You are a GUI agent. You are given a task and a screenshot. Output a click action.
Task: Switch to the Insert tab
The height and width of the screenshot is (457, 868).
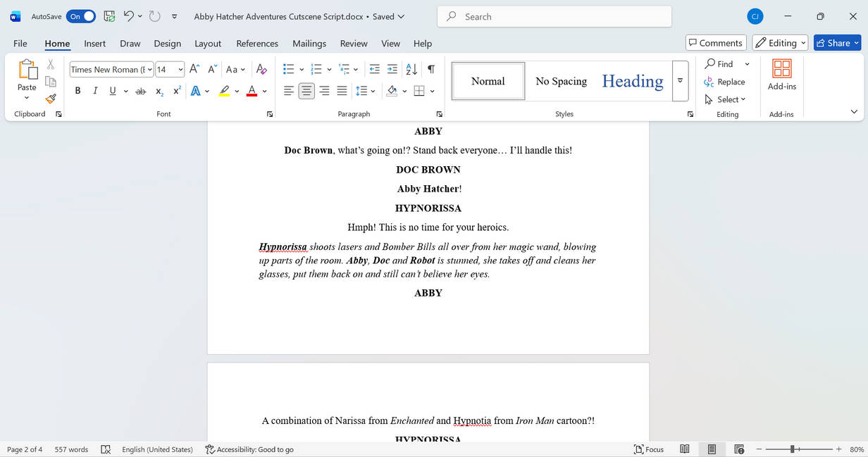(x=94, y=43)
